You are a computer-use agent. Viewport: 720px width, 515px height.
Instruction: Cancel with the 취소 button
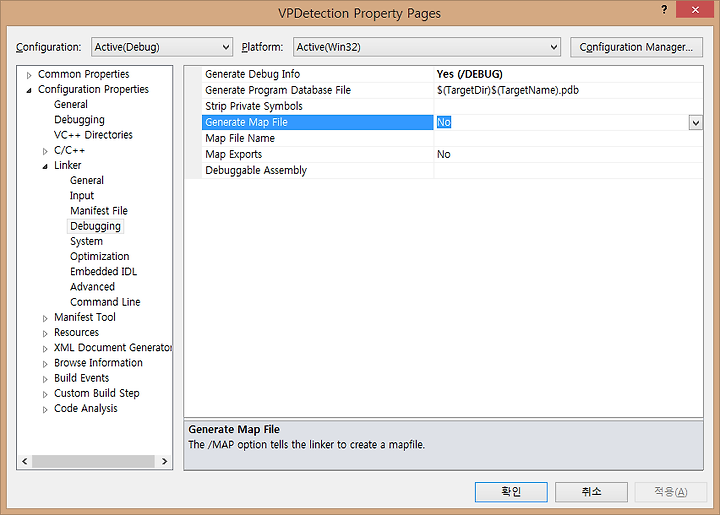point(591,492)
